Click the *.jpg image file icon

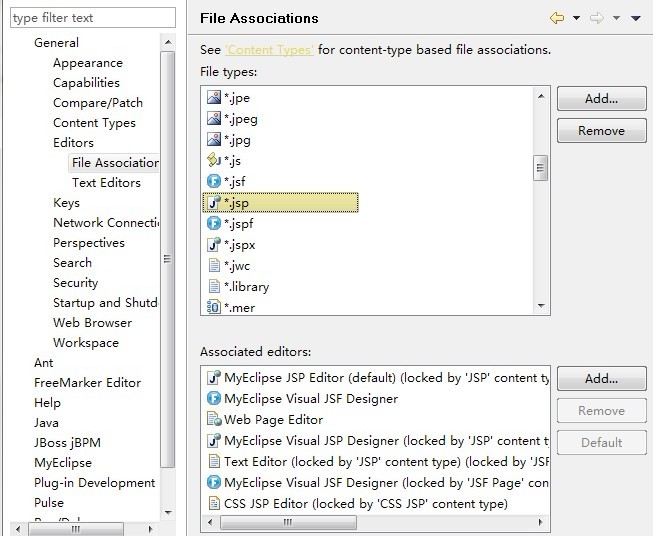[x=214, y=140]
